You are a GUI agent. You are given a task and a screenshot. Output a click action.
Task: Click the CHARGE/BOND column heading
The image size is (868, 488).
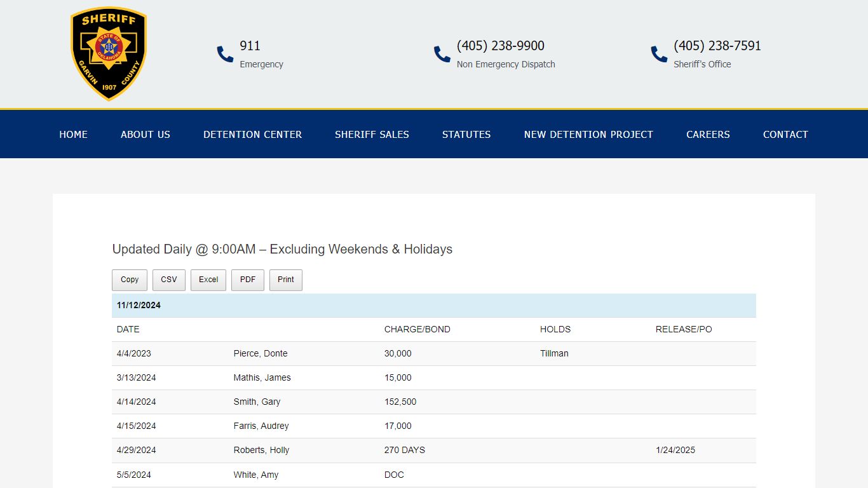click(x=417, y=330)
